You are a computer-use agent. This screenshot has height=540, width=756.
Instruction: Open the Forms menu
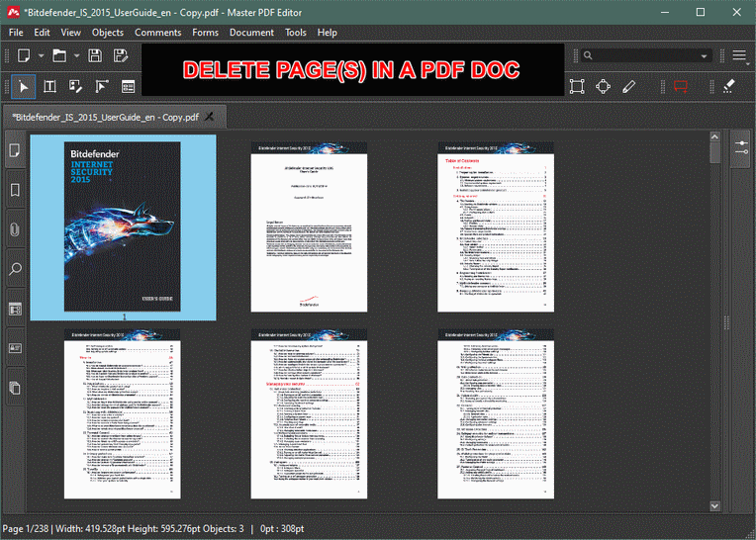pos(205,33)
